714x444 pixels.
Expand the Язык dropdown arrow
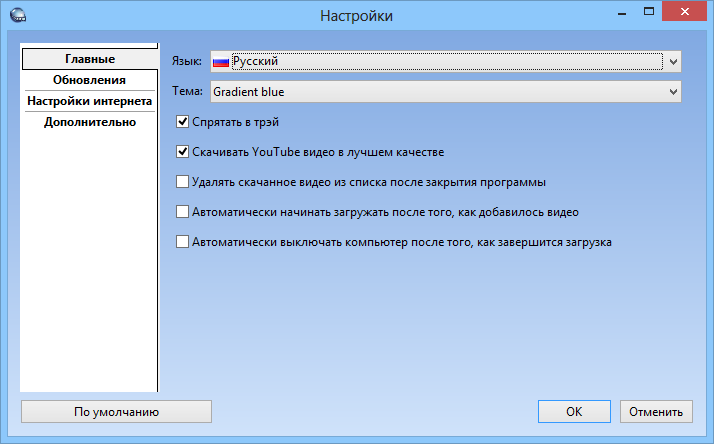tap(673, 61)
